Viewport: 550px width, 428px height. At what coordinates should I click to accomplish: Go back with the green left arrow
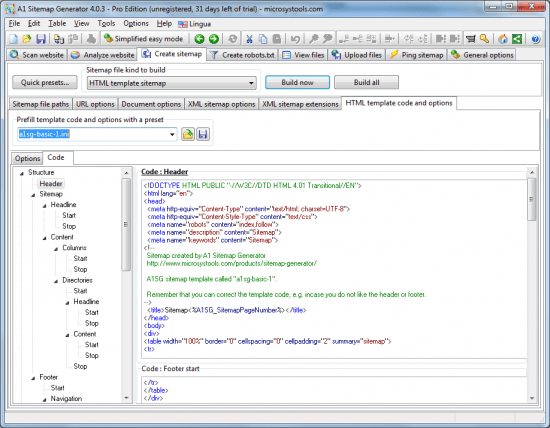pos(199,39)
